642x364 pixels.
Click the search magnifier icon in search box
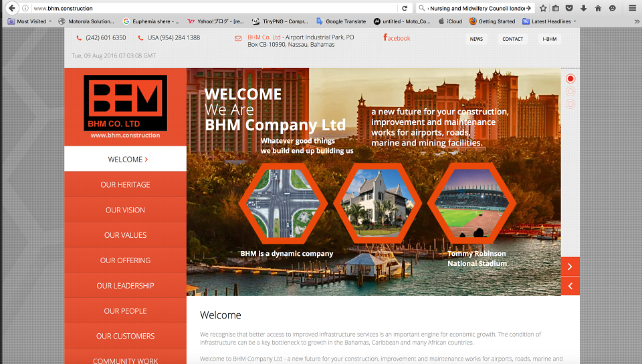[421, 8]
